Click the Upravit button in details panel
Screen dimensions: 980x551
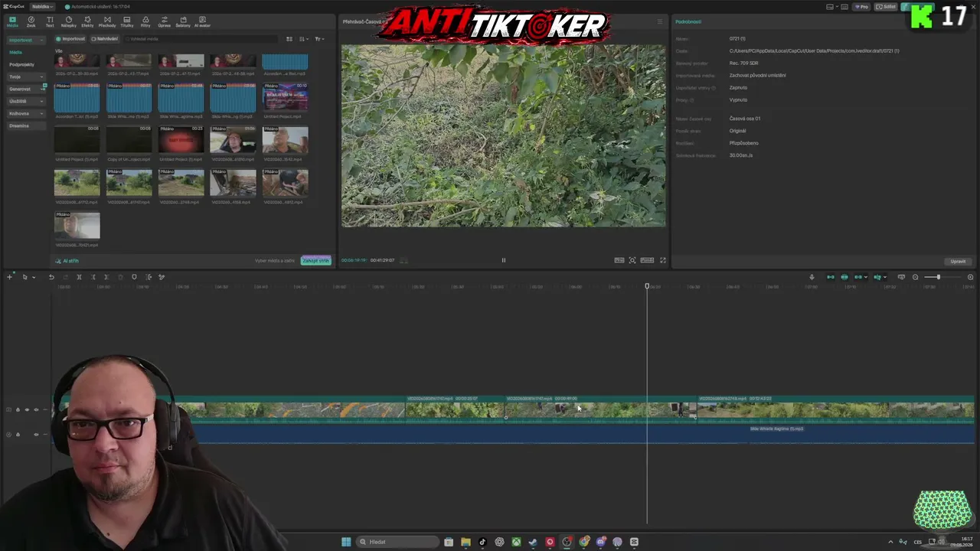tap(958, 262)
